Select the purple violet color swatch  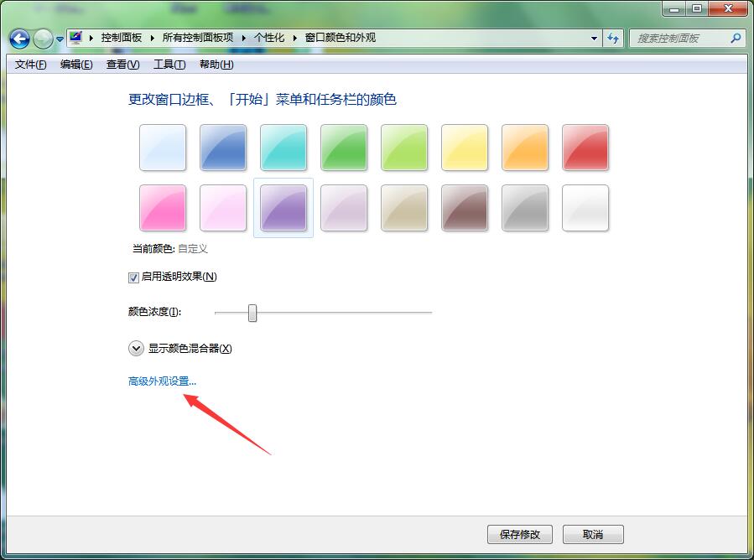(x=283, y=208)
